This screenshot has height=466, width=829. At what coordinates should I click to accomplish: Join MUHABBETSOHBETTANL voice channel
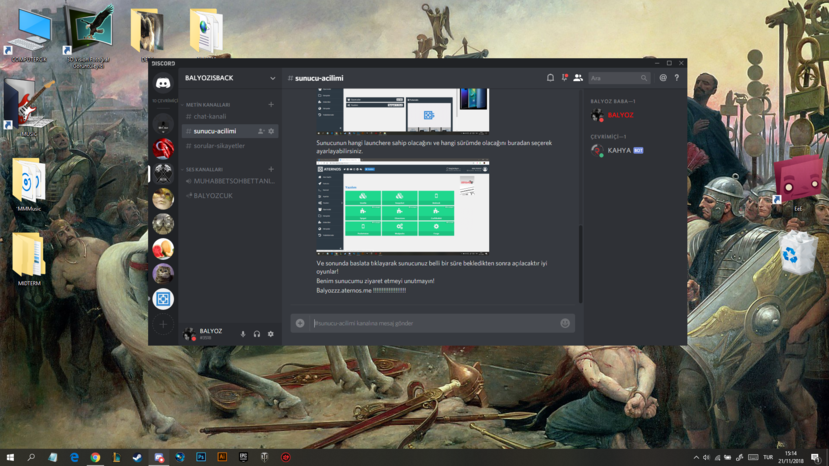(230, 181)
